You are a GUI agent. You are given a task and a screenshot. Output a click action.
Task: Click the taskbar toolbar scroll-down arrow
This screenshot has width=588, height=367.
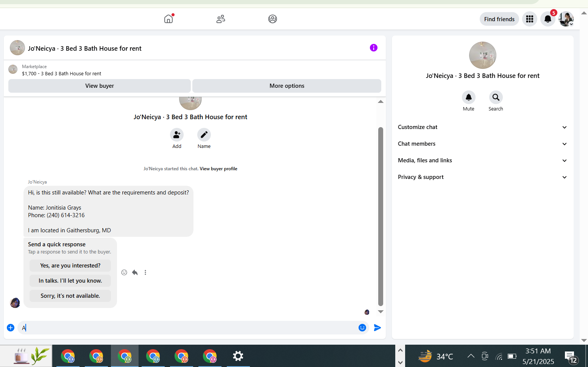point(400,362)
